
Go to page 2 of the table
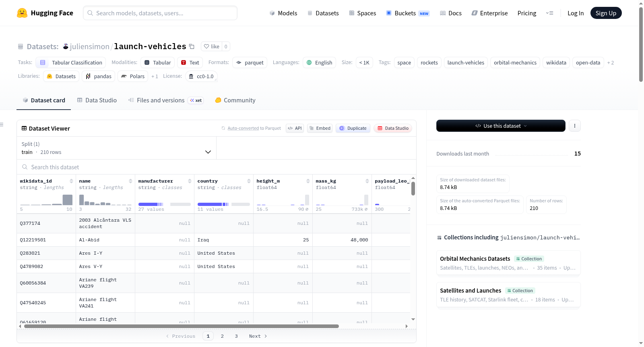(x=222, y=336)
